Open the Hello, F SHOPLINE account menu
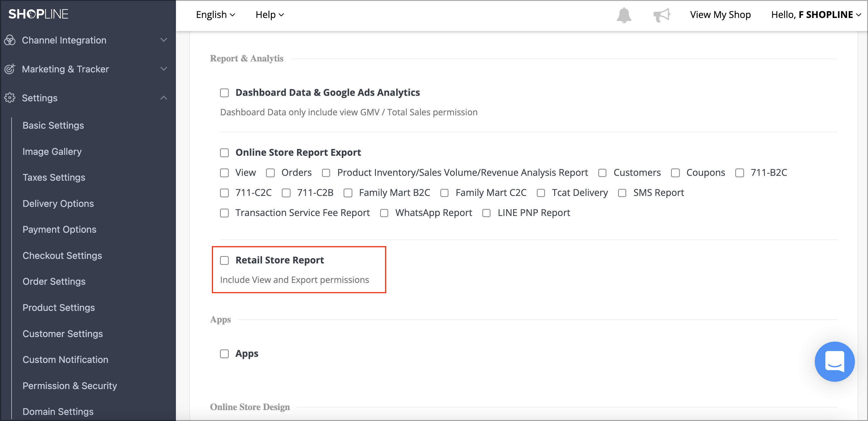This screenshot has width=868, height=421. click(x=816, y=15)
